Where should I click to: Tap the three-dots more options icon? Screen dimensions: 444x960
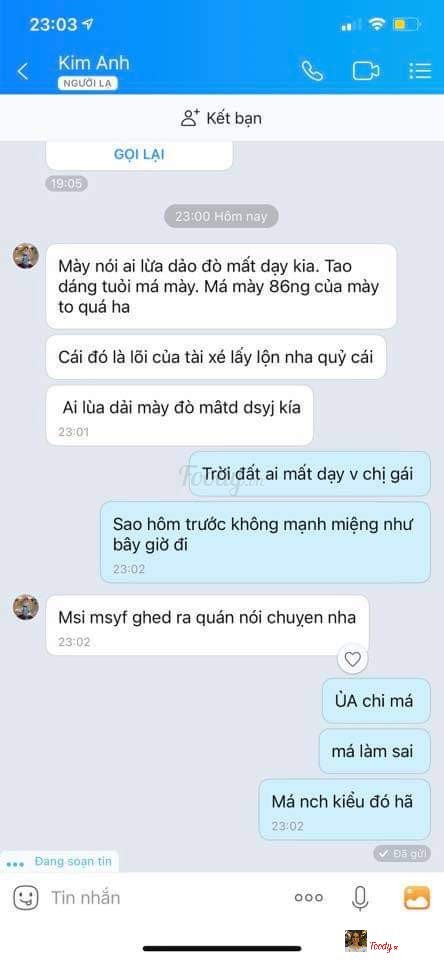309,898
